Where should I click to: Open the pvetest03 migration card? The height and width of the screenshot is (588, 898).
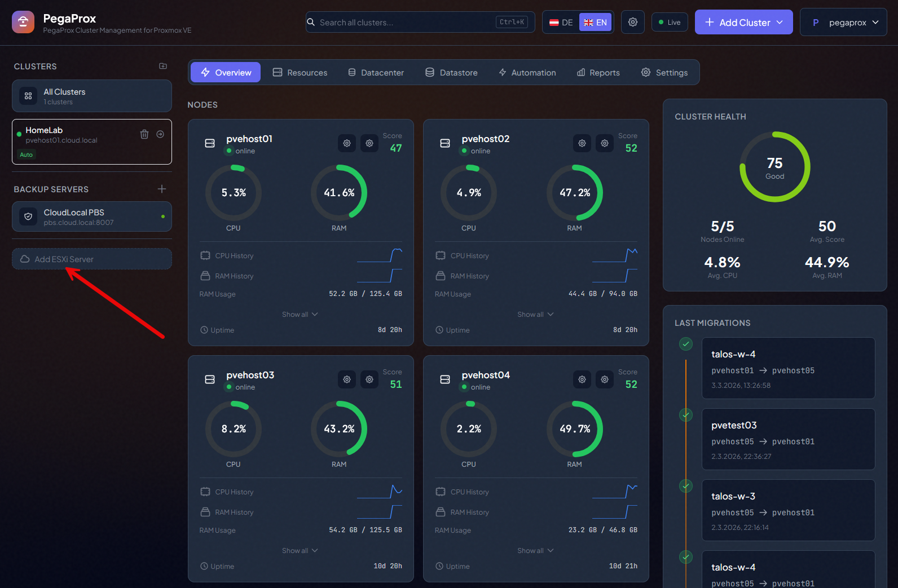click(x=788, y=439)
